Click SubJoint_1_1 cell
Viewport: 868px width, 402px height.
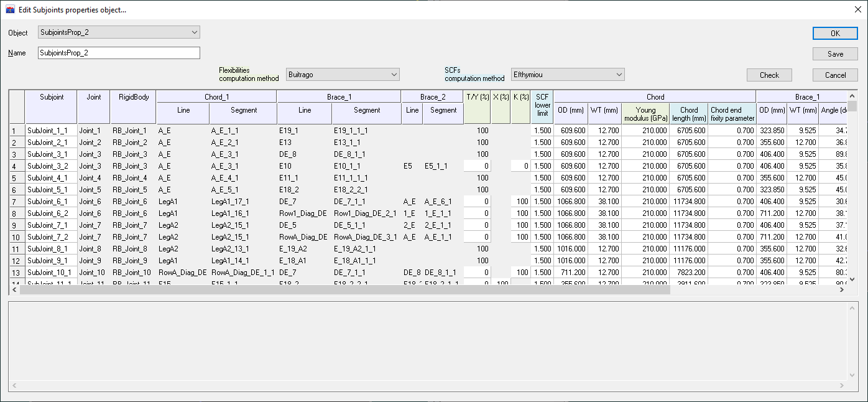(51, 131)
